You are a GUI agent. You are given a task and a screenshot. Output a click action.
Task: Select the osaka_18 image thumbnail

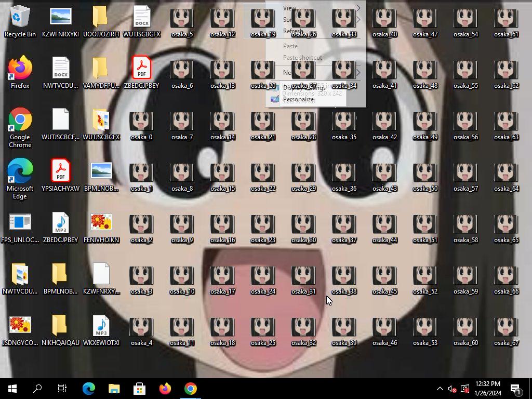pos(222,332)
